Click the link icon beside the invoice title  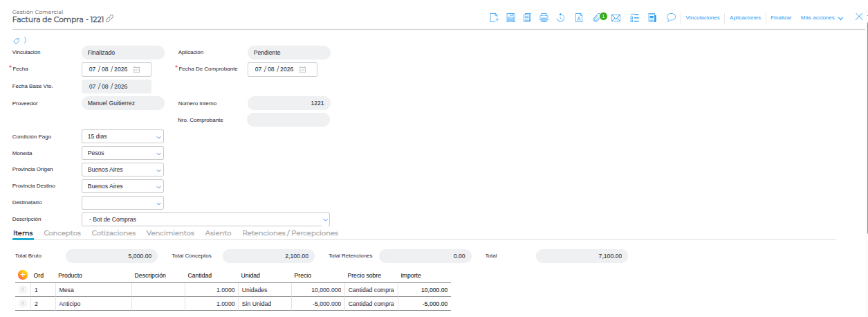click(110, 19)
